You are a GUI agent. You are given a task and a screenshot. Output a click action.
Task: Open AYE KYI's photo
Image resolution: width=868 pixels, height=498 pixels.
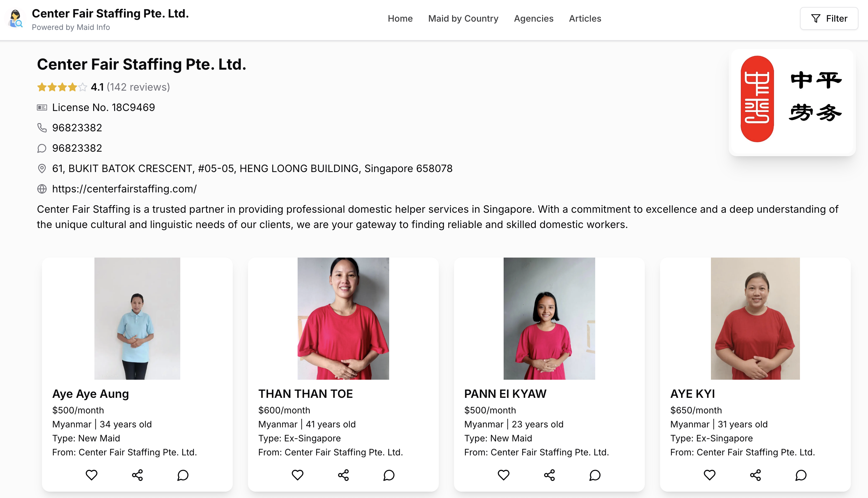(755, 318)
